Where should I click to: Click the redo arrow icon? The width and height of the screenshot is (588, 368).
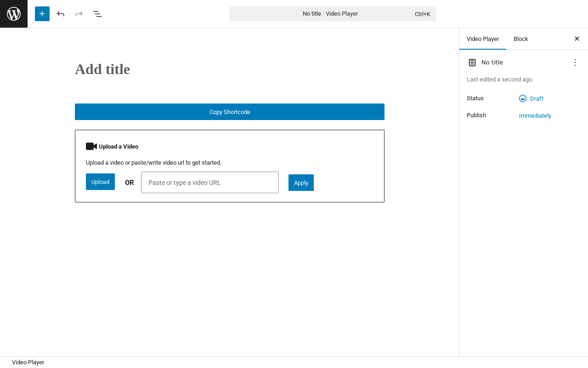coord(79,14)
